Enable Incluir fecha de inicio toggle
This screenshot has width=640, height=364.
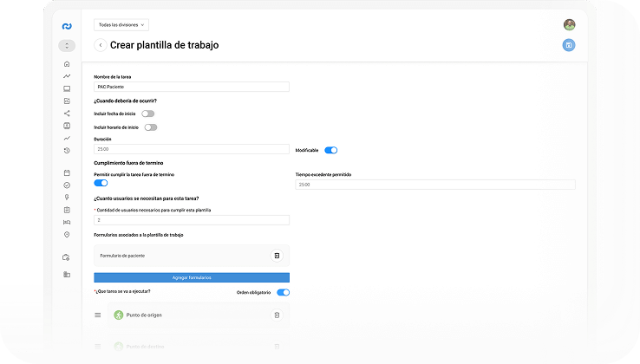[x=148, y=114]
